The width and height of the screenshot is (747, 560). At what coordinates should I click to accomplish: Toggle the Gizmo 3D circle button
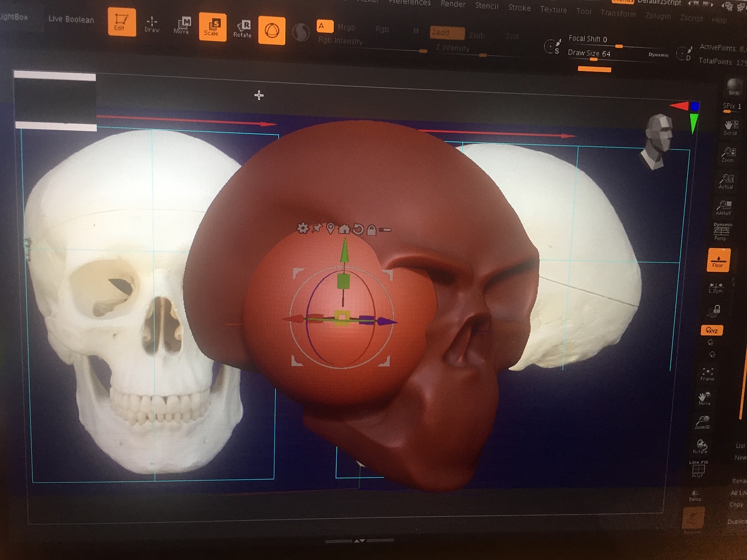tap(271, 30)
